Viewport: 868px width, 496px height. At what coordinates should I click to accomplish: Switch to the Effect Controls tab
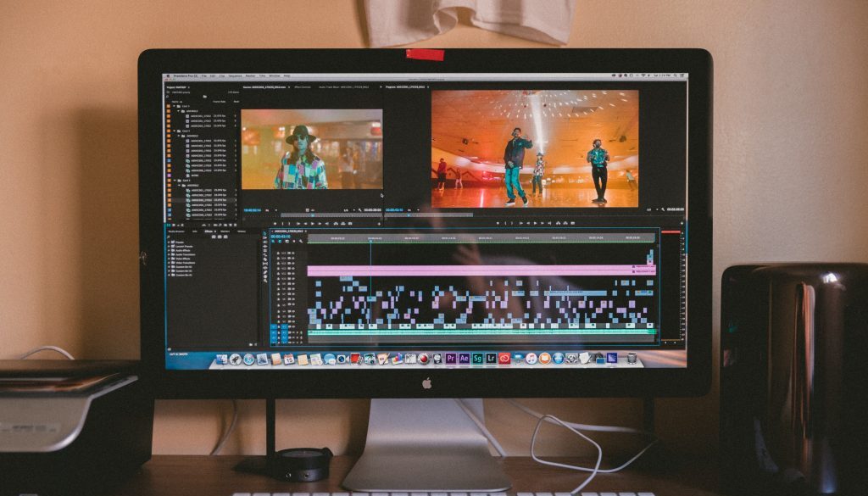(x=303, y=86)
